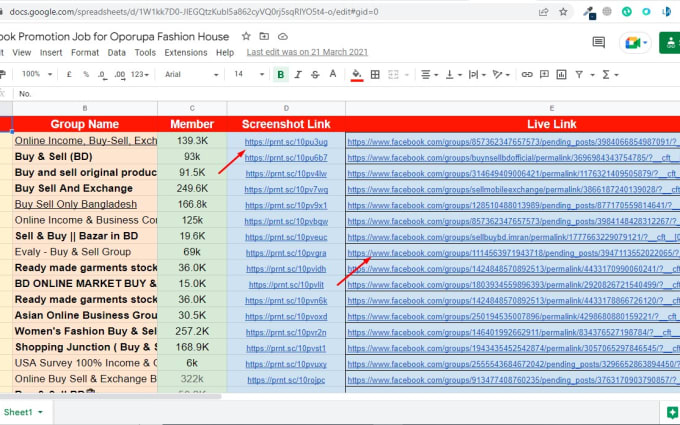Click merge cells icon
The image size is (680, 425).
[x=393, y=75]
